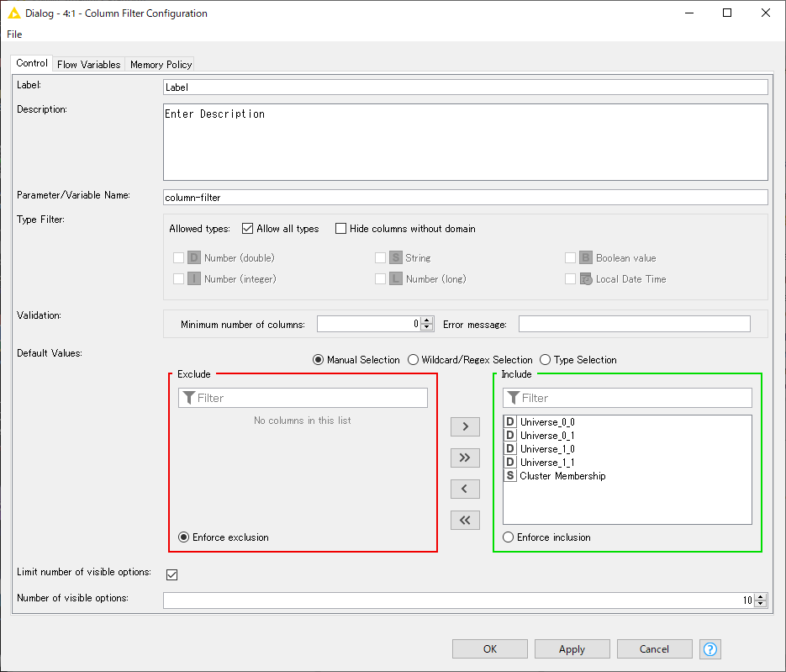
Task: Select Wildcard/Regex Selection mode
Action: tap(413, 360)
